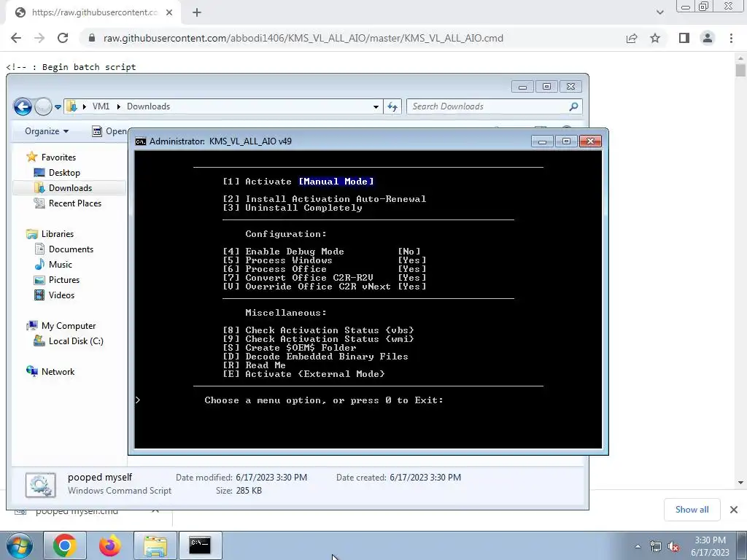Open Pictures library

(x=64, y=279)
